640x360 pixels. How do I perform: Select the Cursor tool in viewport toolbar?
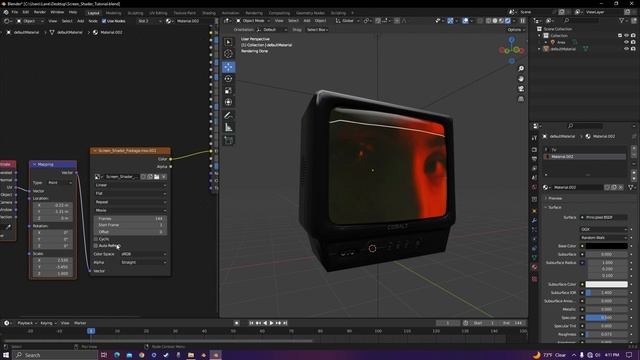point(229,54)
